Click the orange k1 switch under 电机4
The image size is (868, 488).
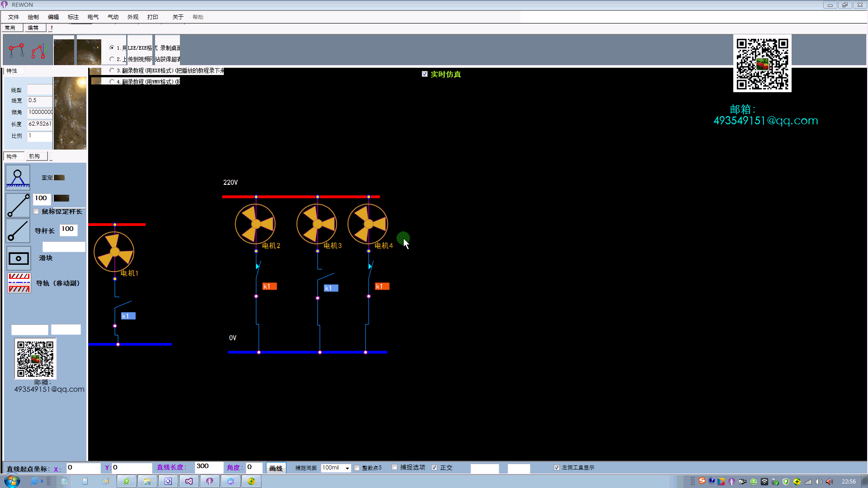click(x=382, y=286)
